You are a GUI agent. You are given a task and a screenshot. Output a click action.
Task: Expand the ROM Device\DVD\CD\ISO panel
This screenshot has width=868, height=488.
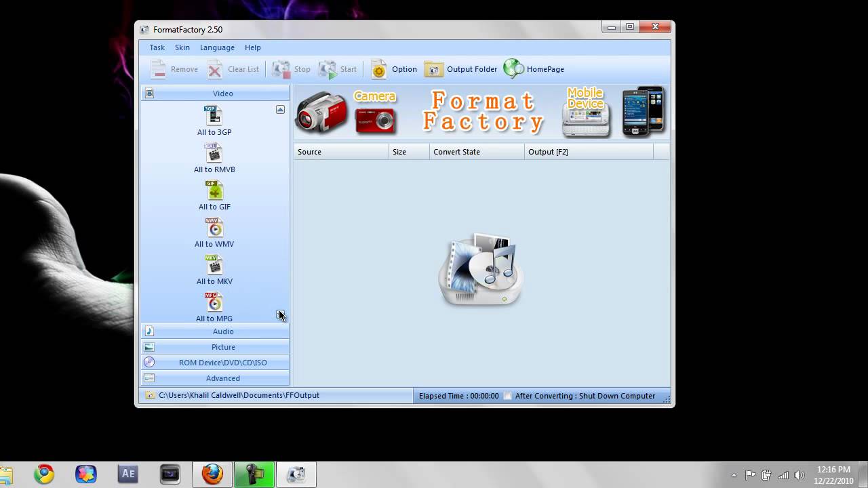215,363
